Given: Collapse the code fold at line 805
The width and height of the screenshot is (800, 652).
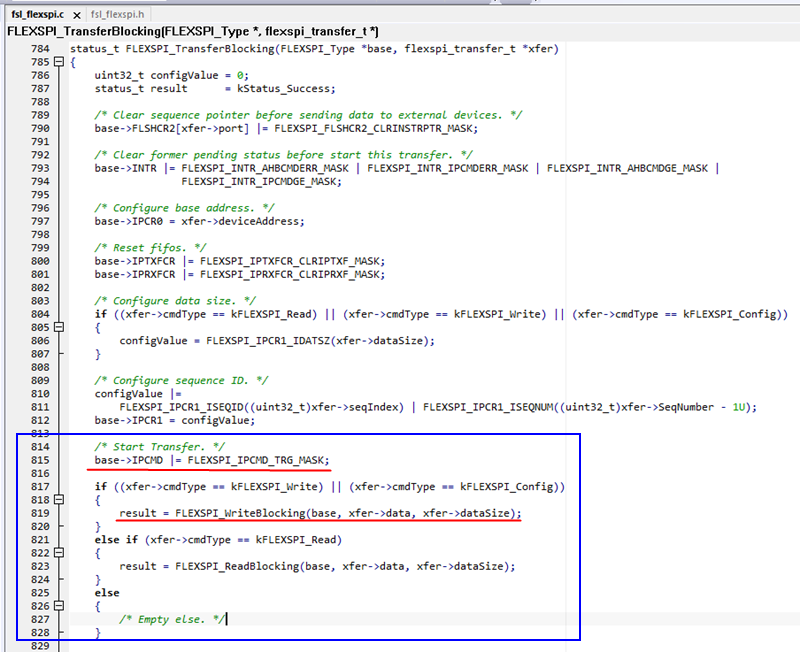Looking at the screenshot, I should coord(59,327).
